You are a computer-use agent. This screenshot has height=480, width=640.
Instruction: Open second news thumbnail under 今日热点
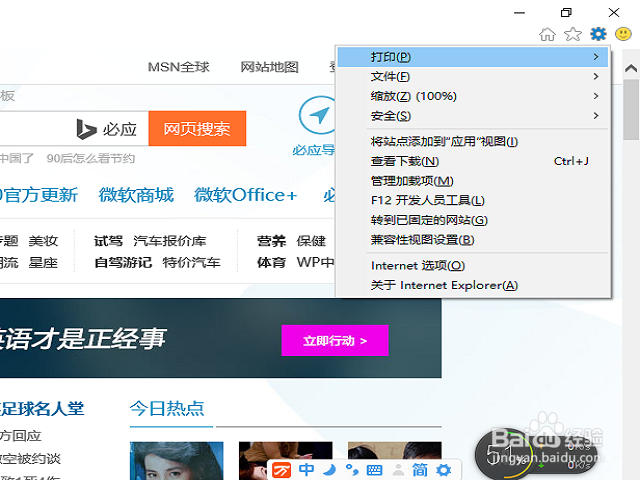tap(286, 451)
